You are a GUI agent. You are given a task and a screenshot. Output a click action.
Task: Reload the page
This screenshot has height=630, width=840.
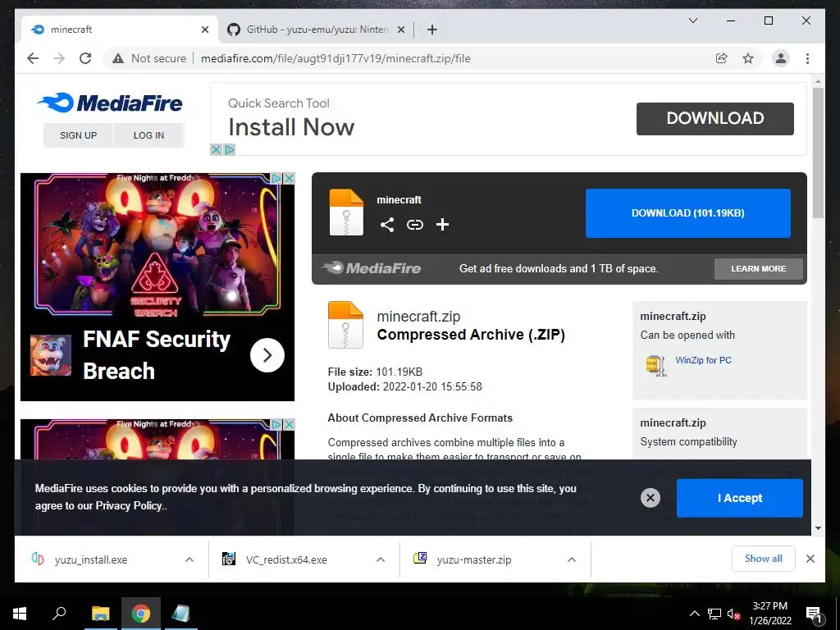pos(85,58)
